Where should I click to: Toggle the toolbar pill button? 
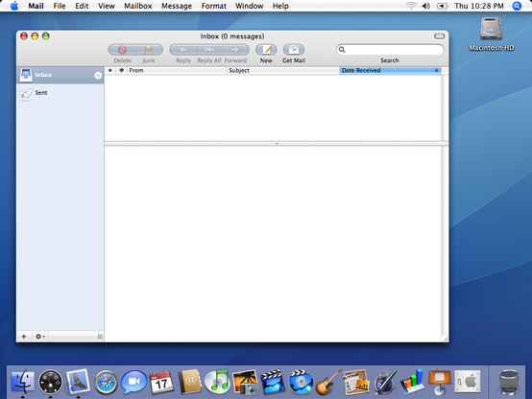[439, 36]
